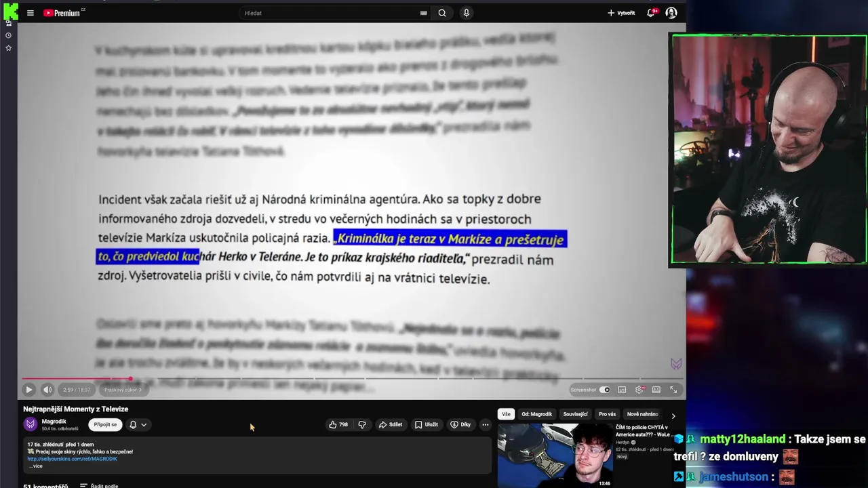868x488 pixels.
Task: Enter fullscreen with the arrows icon
Action: [x=673, y=390]
